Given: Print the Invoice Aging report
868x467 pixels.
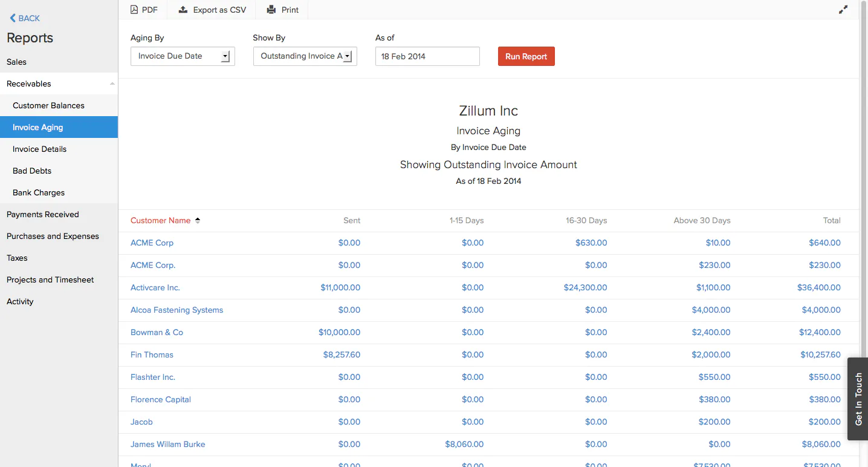Looking at the screenshot, I should point(282,10).
